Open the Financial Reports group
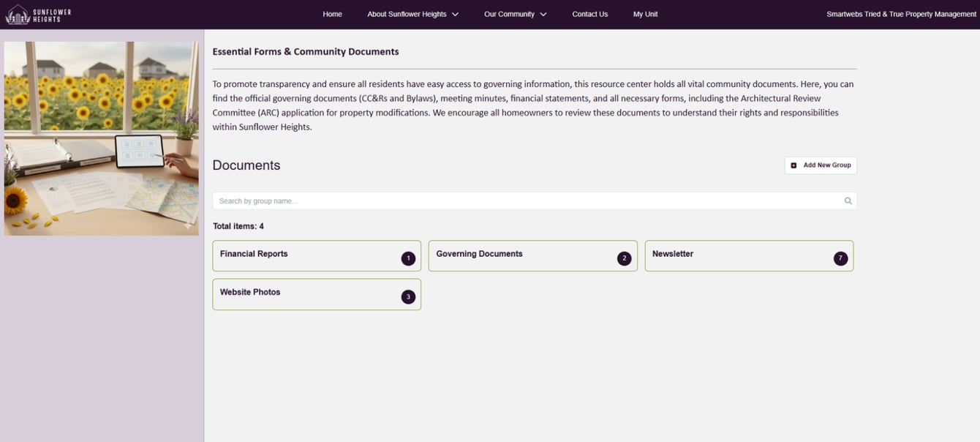The height and width of the screenshot is (442, 980). pyautogui.click(x=317, y=256)
